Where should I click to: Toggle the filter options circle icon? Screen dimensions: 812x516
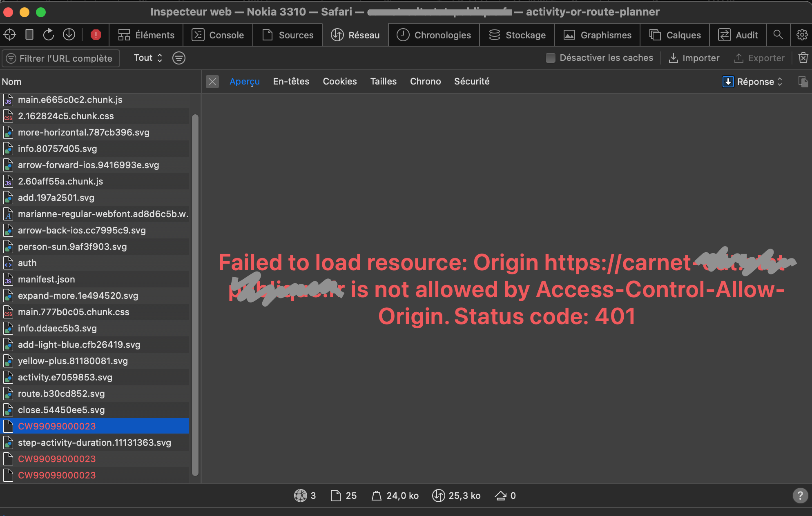(x=179, y=58)
